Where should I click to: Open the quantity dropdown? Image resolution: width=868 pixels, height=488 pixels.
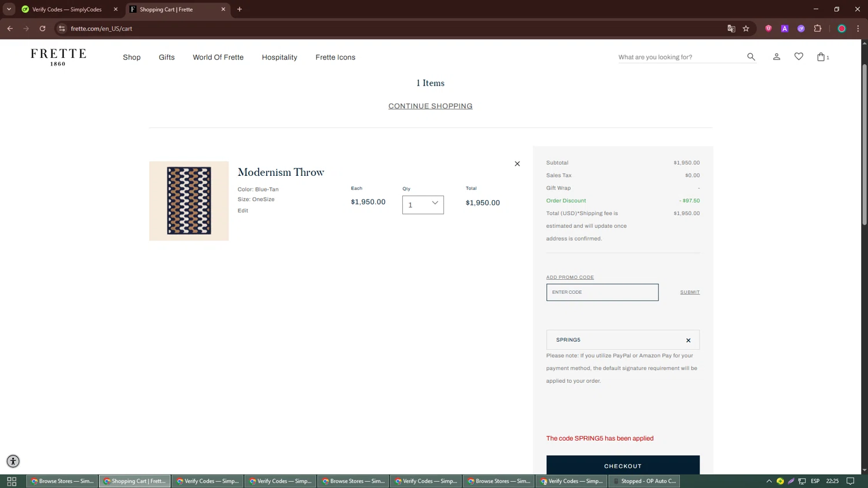(x=423, y=205)
